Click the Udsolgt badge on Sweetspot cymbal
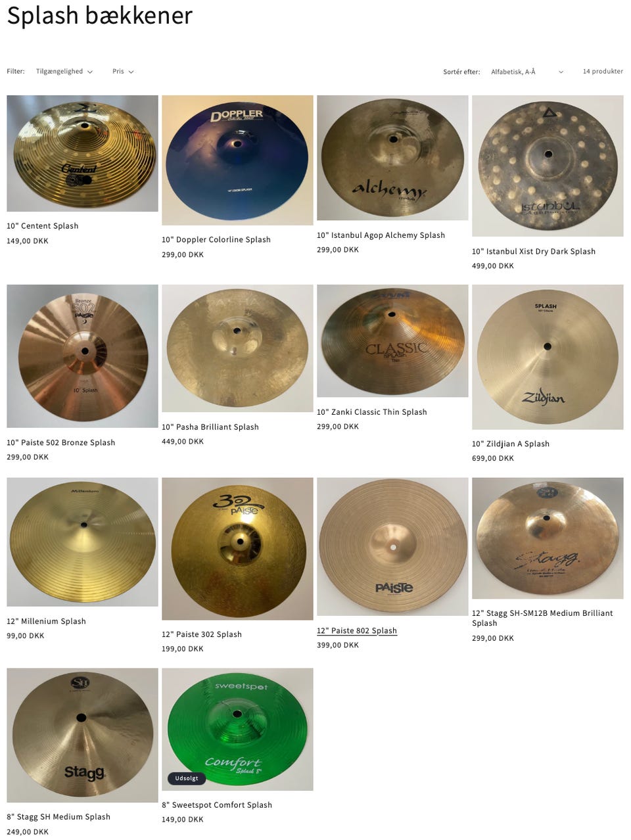631x840 pixels. click(x=187, y=778)
